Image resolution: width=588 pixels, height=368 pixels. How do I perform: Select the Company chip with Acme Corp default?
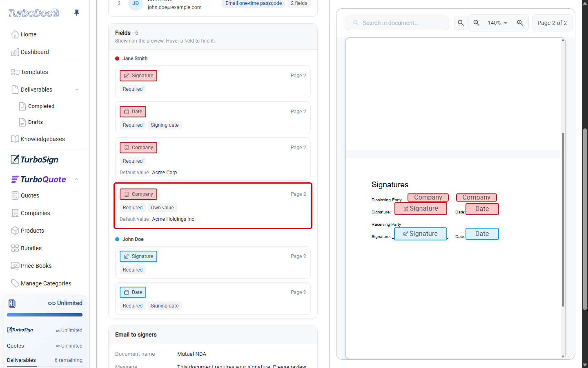coord(138,148)
